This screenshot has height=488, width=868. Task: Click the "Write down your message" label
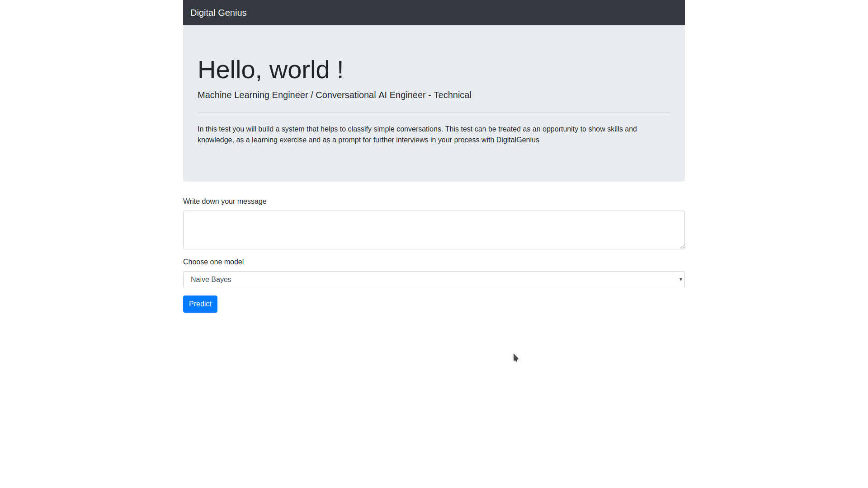tap(225, 202)
